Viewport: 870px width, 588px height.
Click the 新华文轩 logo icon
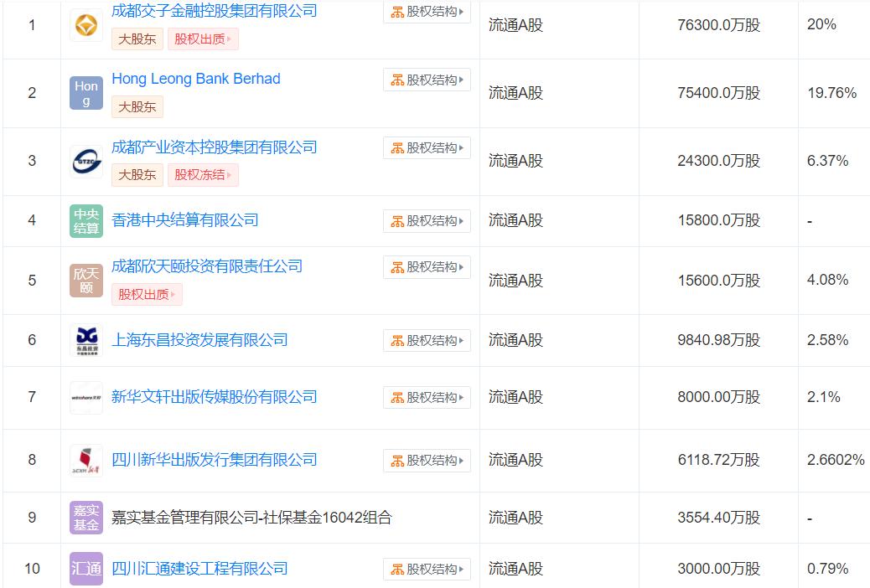(86, 397)
